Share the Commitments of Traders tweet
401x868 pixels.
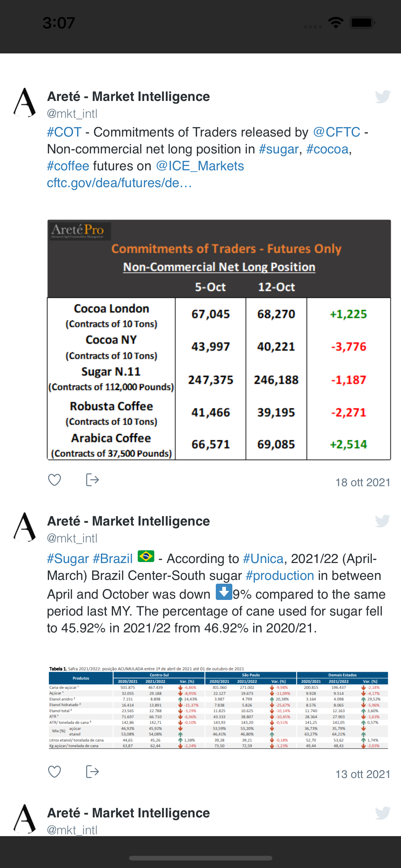point(92,480)
